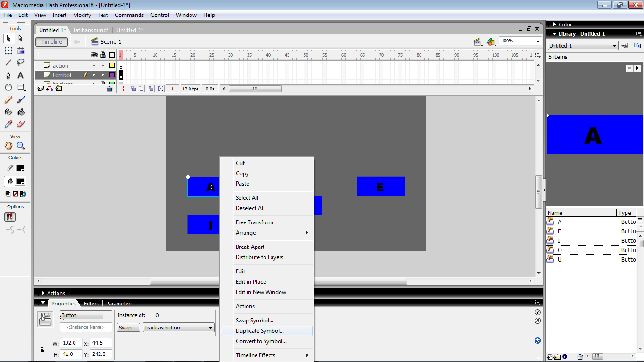This screenshot has width=644, height=362.
Task: Click the Scene 1 label
Action: [111, 42]
